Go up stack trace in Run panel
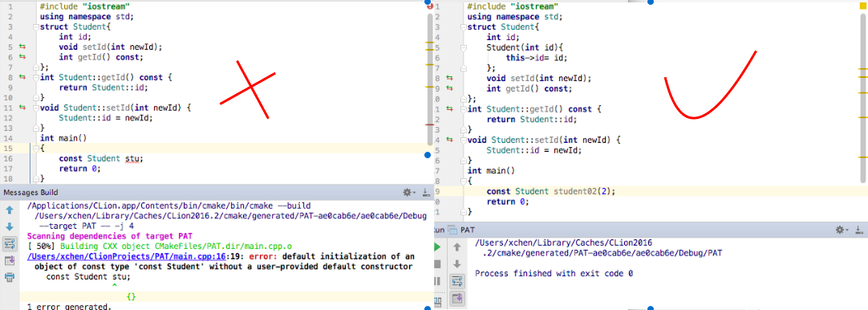Viewport: 868px width, 310px height. click(457, 247)
